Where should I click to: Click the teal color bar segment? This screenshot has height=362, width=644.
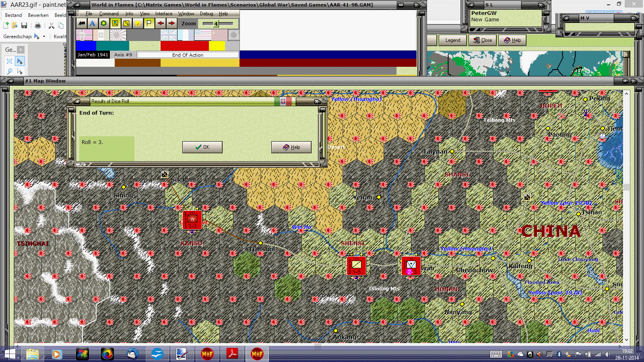[113, 46]
